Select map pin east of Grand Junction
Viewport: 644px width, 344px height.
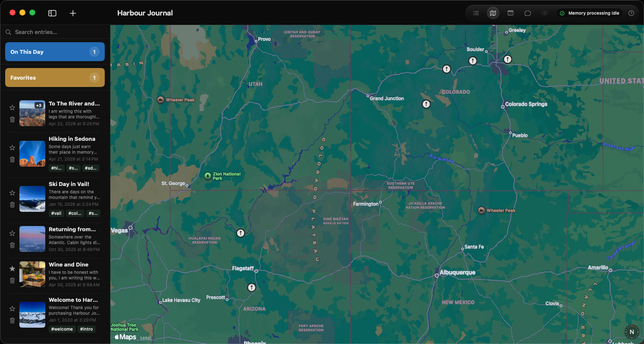(x=426, y=104)
